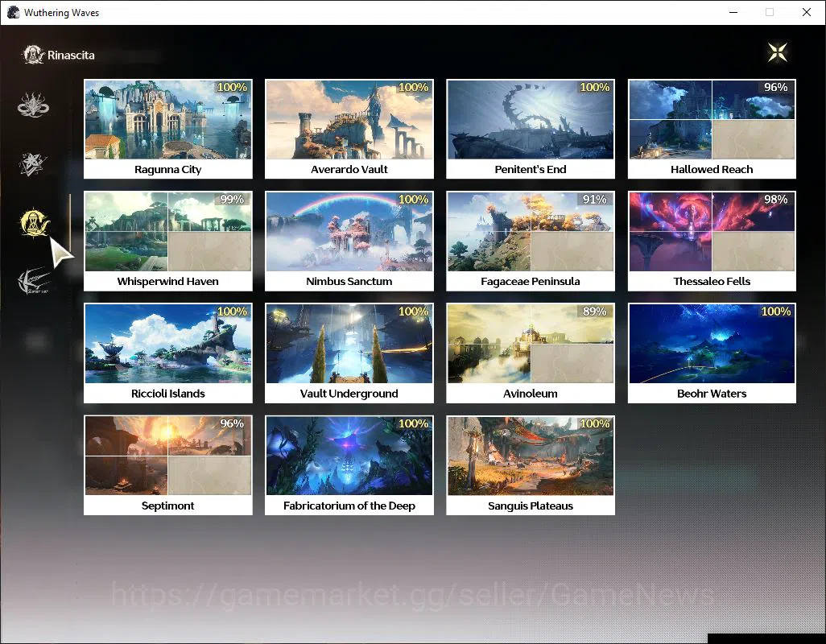Click the Septimont area label

(168, 506)
